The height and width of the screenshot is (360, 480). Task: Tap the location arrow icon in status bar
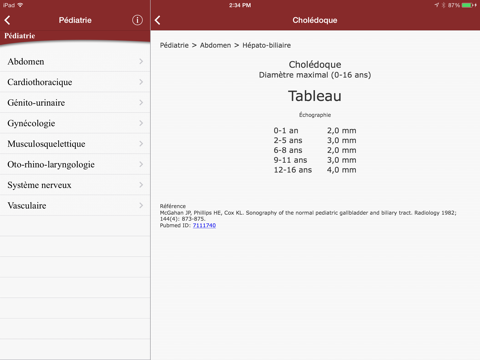tap(437, 5)
